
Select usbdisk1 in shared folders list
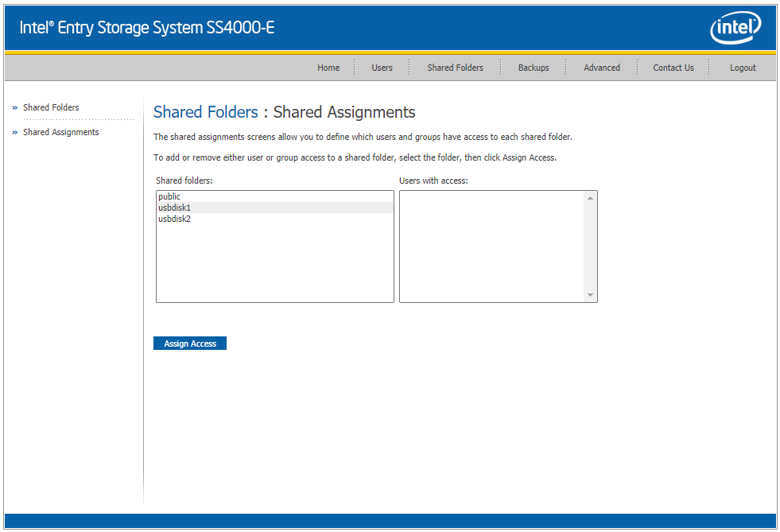pyautogui.click(x=274, y=208)
